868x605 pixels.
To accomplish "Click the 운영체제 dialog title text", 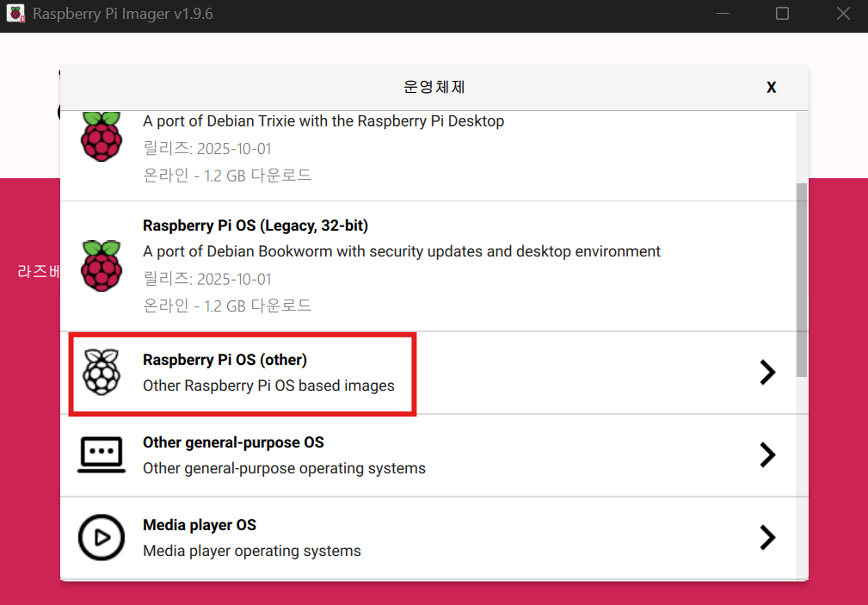I will pos(434,87).
